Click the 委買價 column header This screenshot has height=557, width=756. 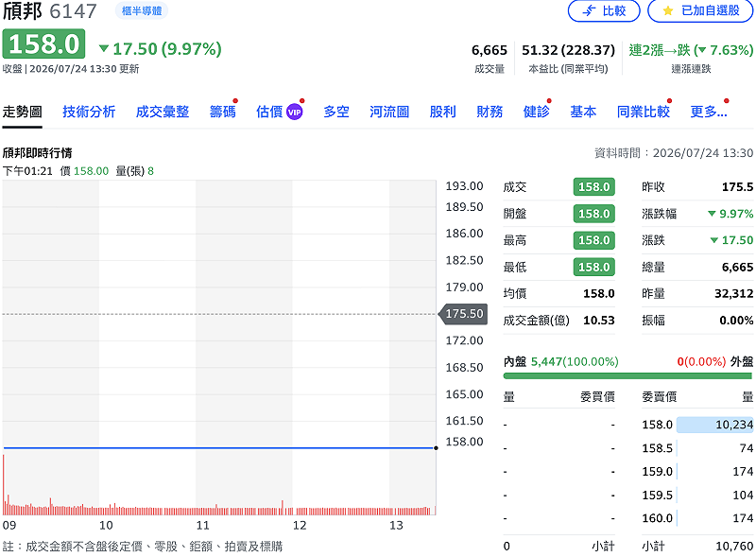pos(597,397)
